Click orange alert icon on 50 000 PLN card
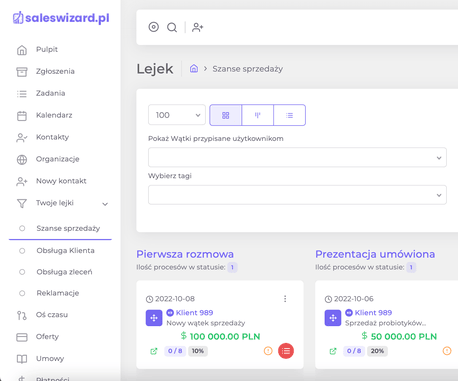The width and height of the screenshot is (458, 381). tap(447, 351)
